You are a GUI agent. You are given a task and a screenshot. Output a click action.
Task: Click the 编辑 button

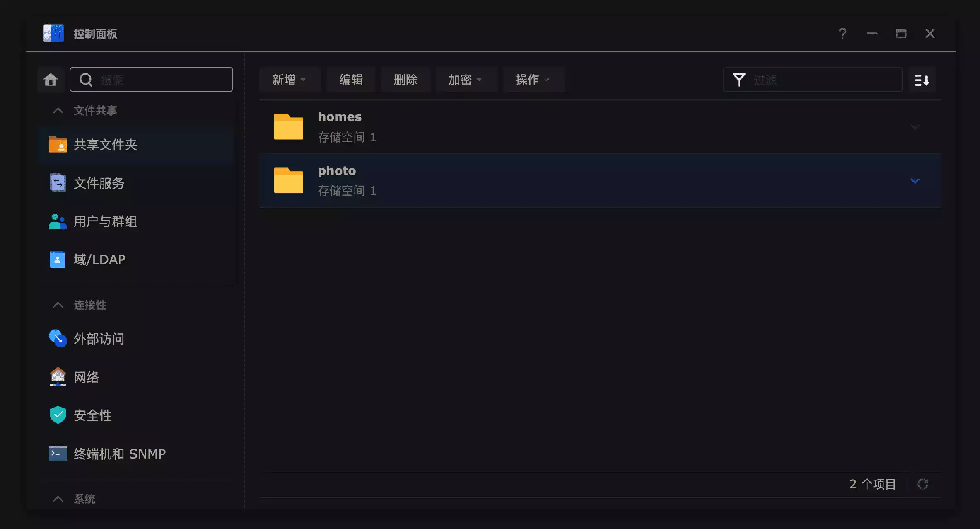click(351, 80)
